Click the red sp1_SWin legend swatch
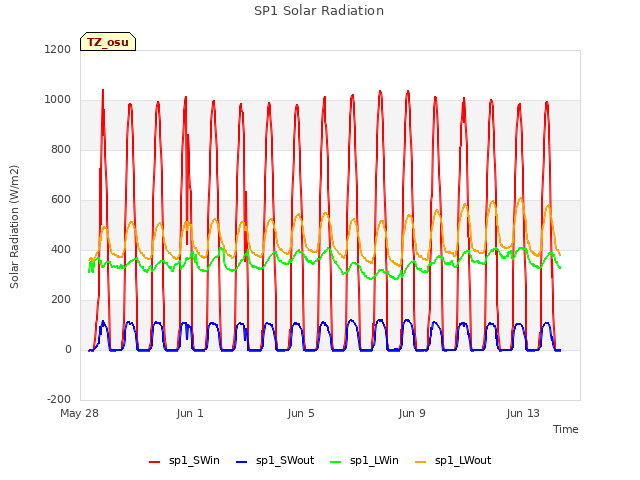 pyautogui.click(x=155, y=462)
